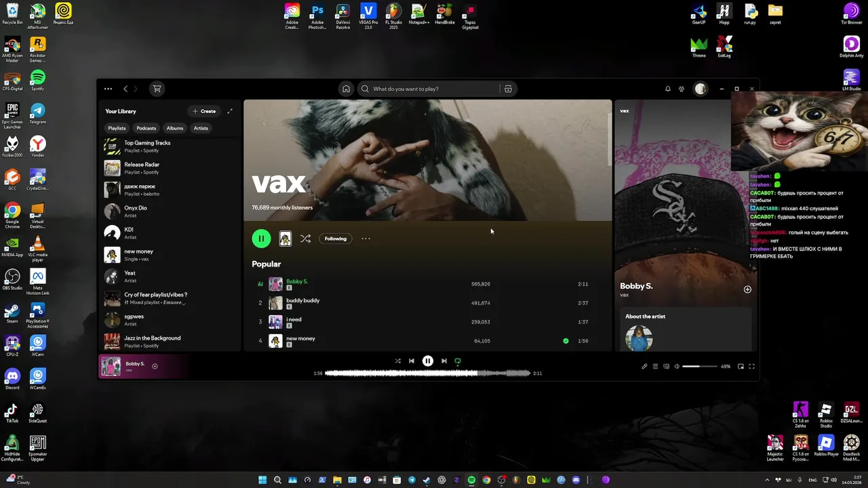Go to Spotify Home
This screenshot has width=868, height=488.
tap(346, 89)
